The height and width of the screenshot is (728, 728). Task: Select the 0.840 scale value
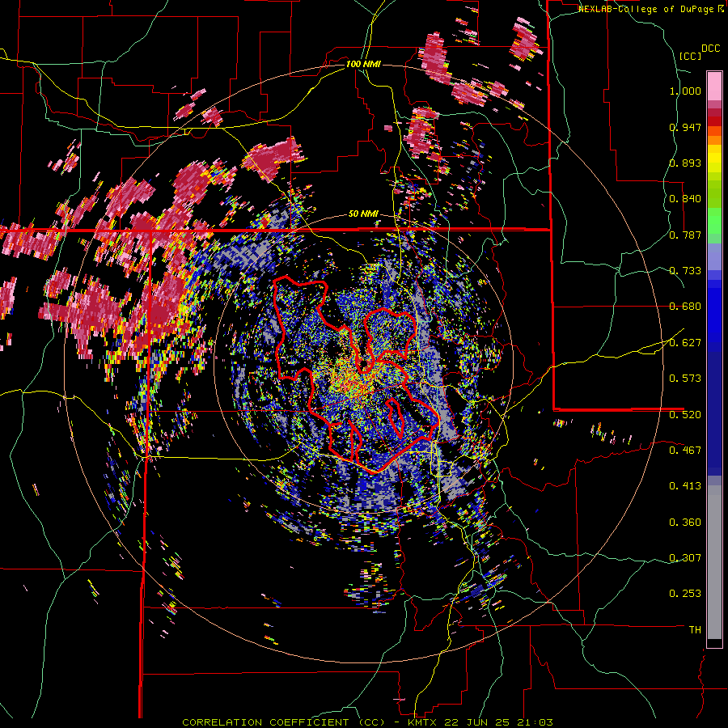point(685,199)
